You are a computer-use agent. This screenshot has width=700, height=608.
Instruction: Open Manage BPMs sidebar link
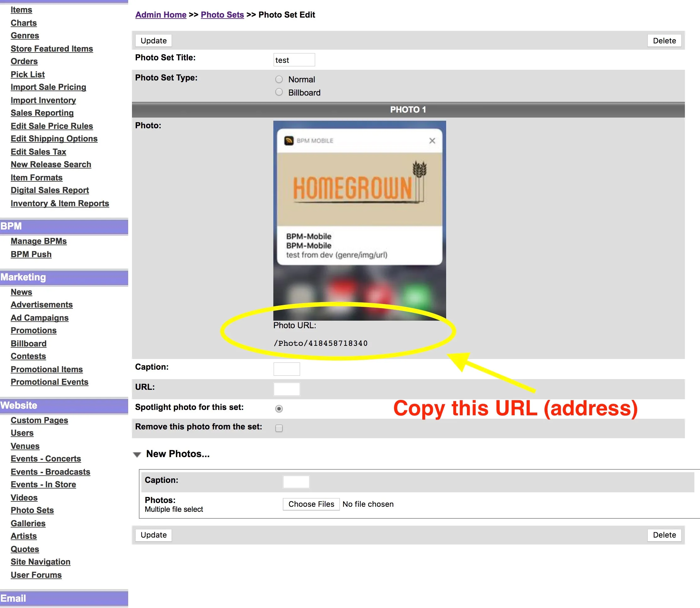point(39,241)
